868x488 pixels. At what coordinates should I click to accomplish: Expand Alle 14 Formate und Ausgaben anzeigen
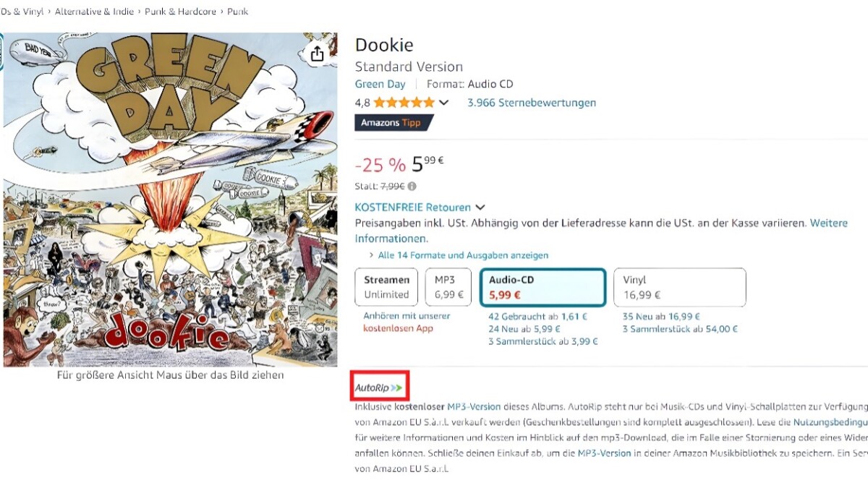click(x=462, y=255)
